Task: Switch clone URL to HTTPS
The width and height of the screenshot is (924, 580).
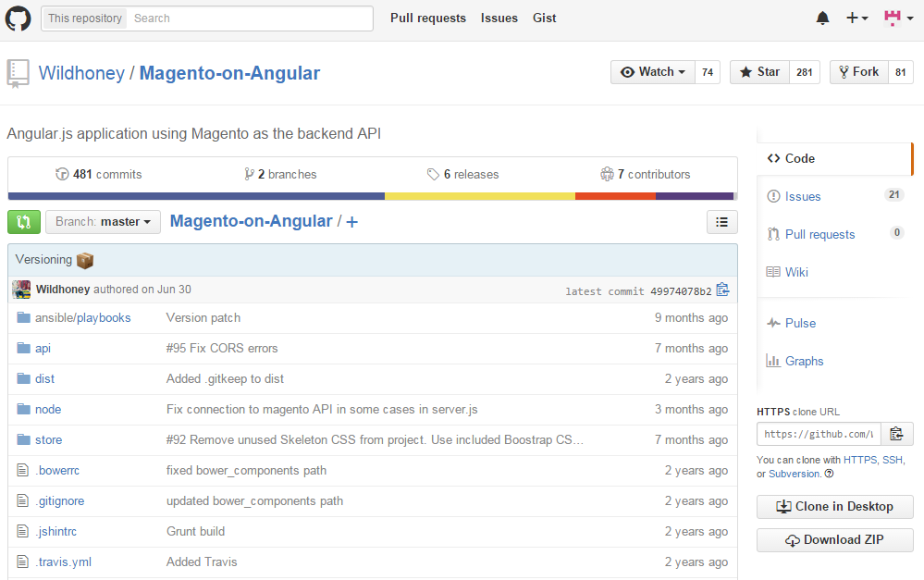Action: pyautogui.click(x=860, y=460)
